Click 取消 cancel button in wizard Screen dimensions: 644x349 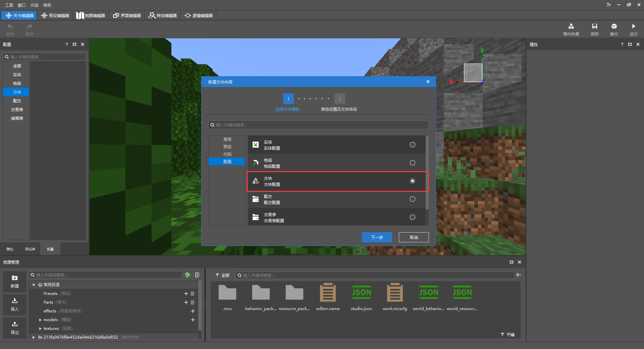pos(414,237)
